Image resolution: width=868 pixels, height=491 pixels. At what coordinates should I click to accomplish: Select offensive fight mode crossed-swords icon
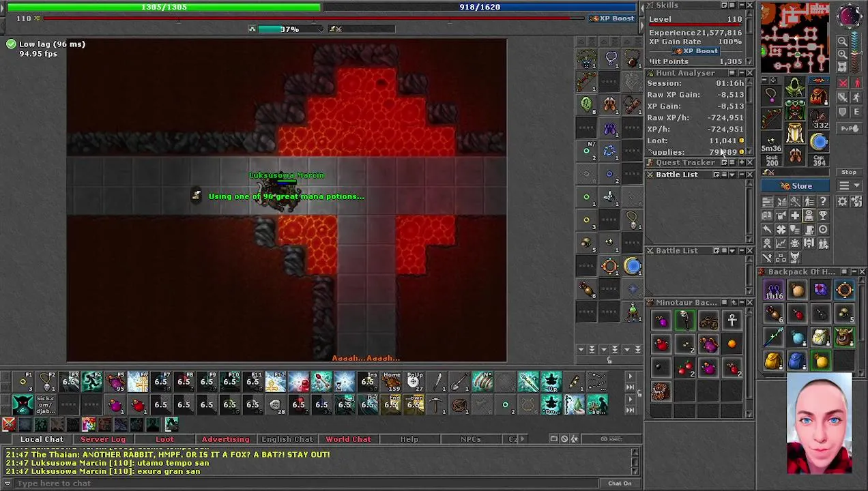click(x=843, y=84)
